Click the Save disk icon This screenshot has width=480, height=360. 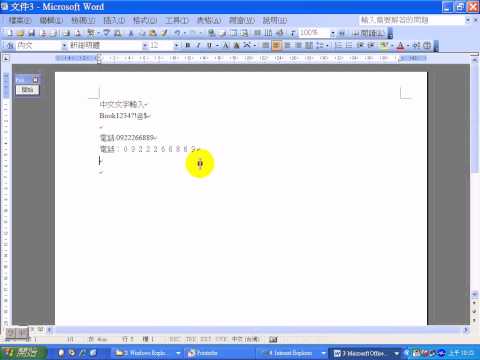pos(32,33)
